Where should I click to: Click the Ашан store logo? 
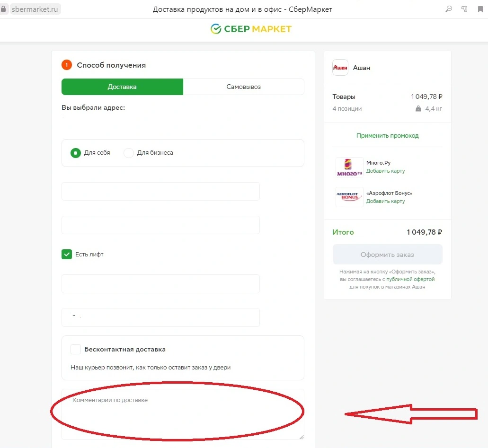340,68
